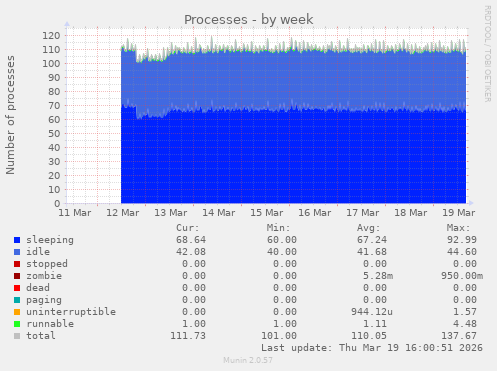This screenshot has height=371, width=497.
Task: Click uninterruptible average value 944.12u
Action: [x=372, y=312]
